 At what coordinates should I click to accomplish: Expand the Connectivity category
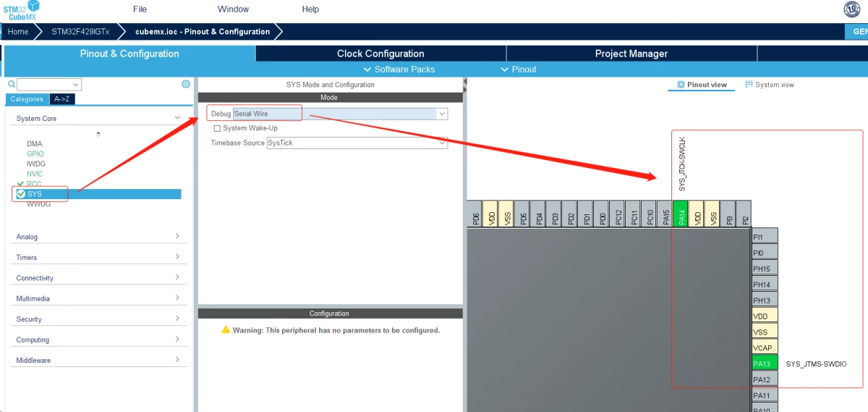point(177,277)
